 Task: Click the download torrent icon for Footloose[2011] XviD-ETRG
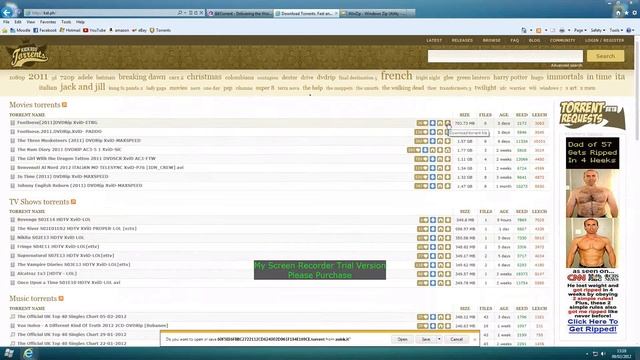coord(448,123)
